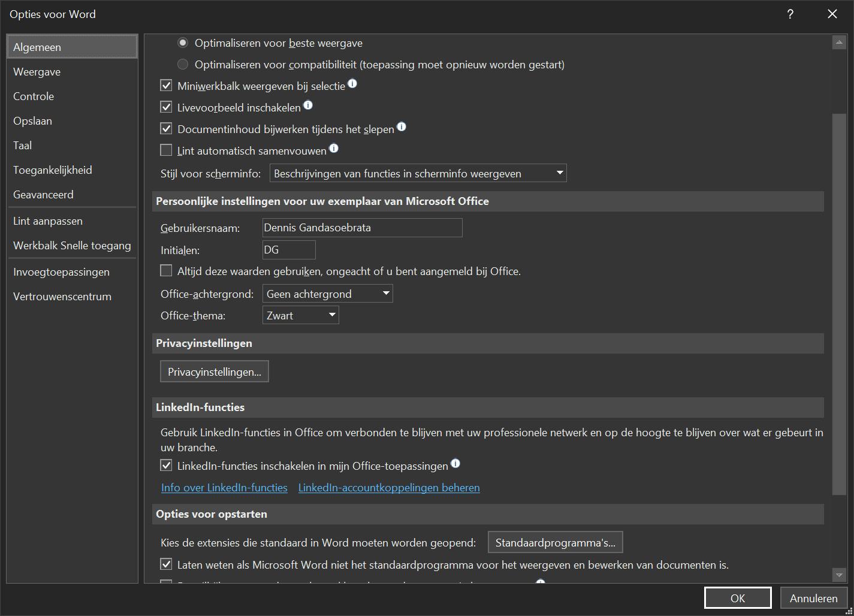Image resolution: width=854 pixels, height=616 pixels.
Task: Click the Privacyinstellingen... button
Action: (215, 372)
